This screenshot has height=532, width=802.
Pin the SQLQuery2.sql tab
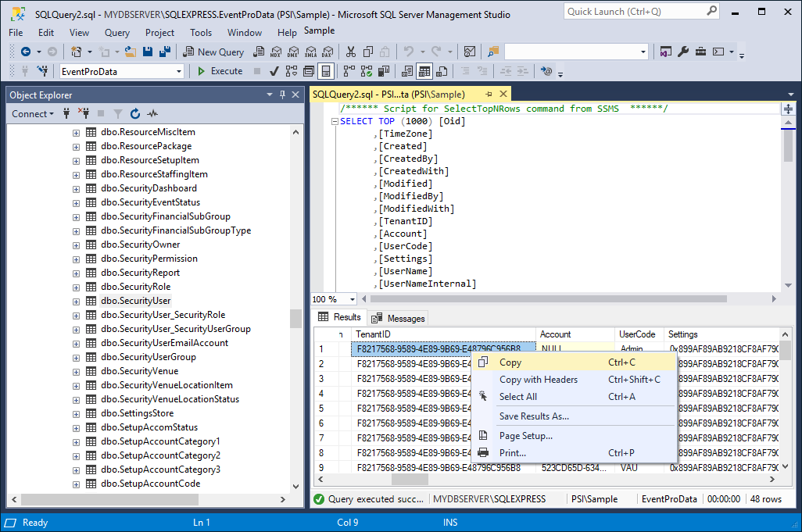[489, 94]
